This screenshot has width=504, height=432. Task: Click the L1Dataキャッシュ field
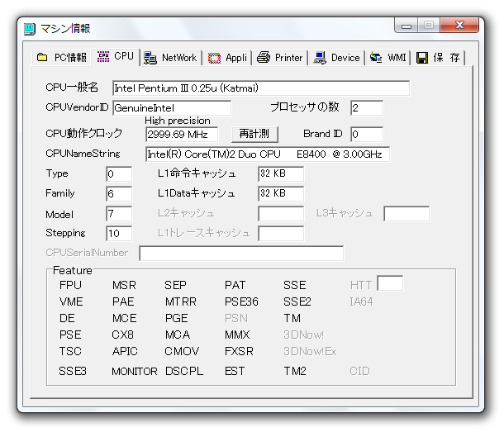pyautogui.click(x=281, y=194)
